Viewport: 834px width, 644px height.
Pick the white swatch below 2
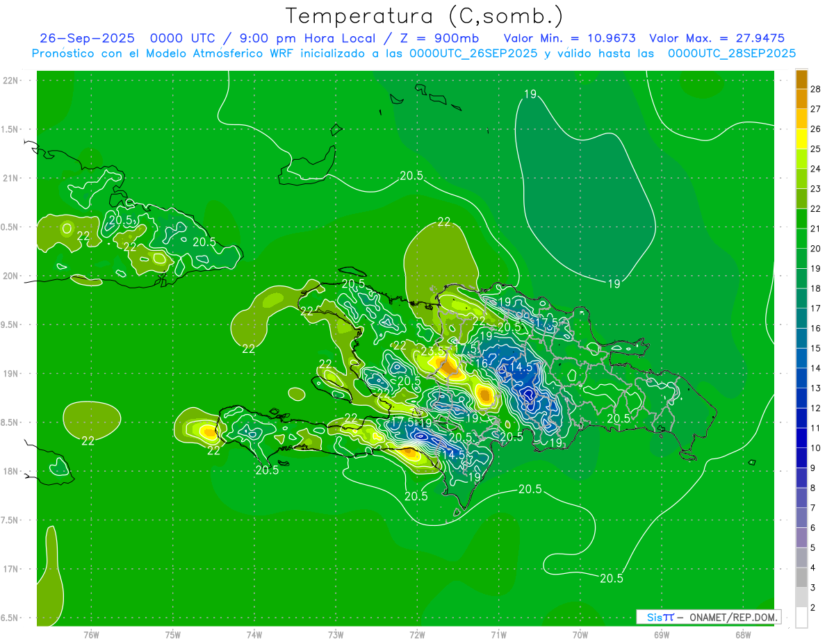click(801, 618)
